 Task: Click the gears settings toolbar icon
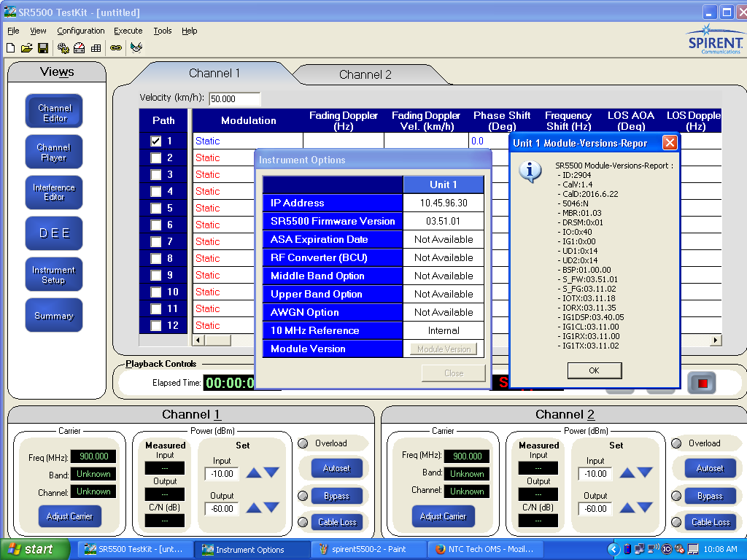pyautogui.click(x=63, y=48)
